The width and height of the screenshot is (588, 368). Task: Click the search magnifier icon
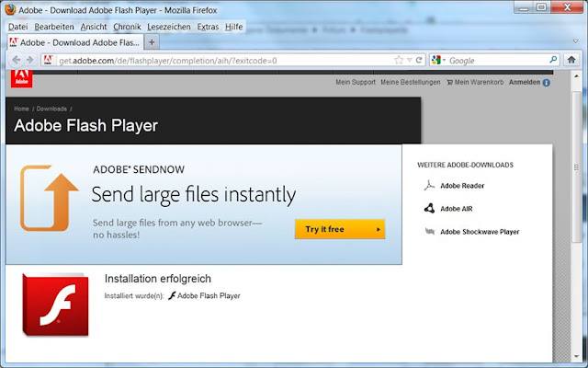(x=553, y=60)
